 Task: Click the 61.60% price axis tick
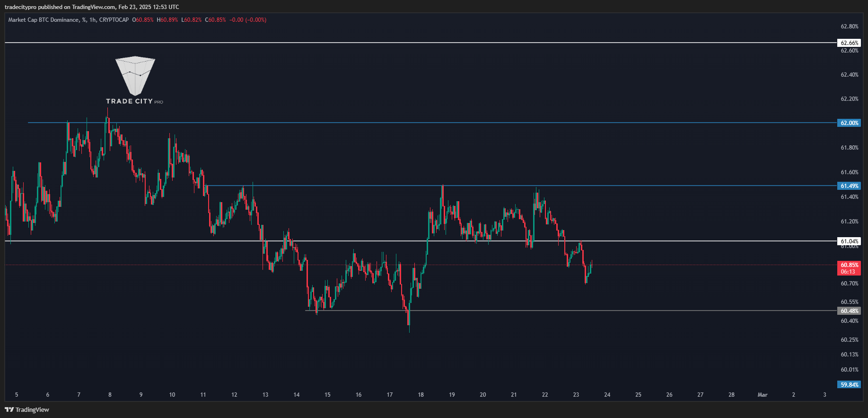pos(850,172)
